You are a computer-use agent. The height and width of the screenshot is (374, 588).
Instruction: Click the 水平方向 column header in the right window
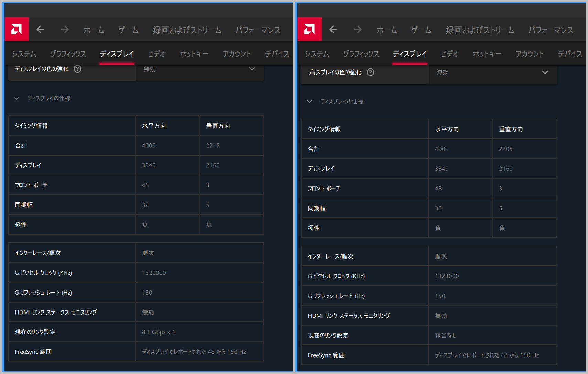(447, 129)
